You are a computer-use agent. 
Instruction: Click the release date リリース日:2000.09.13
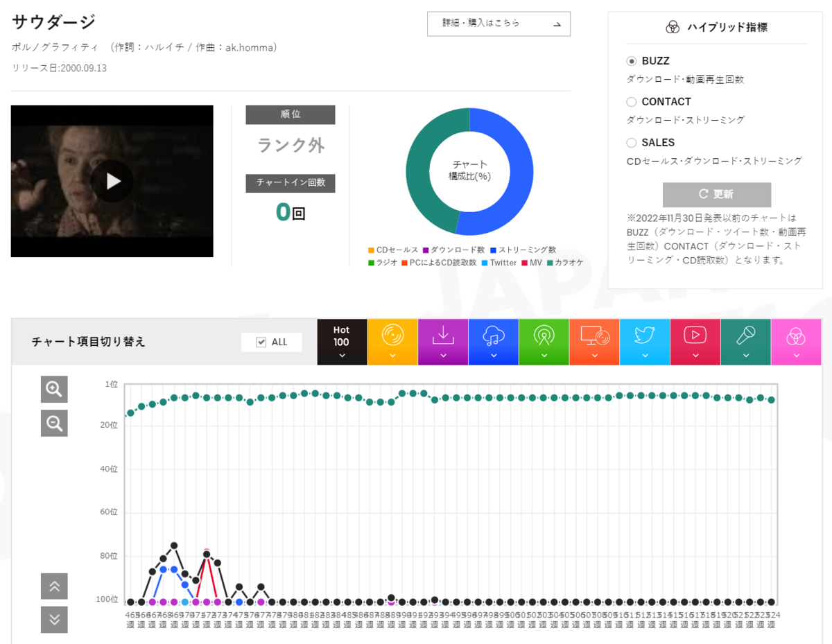59,69
